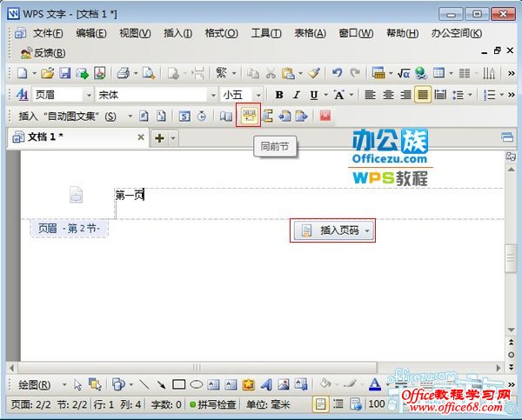Viewport: 522px width, 420px height.
Task: Insert a formula with the square root icon
Action: [x=404, y=73]
